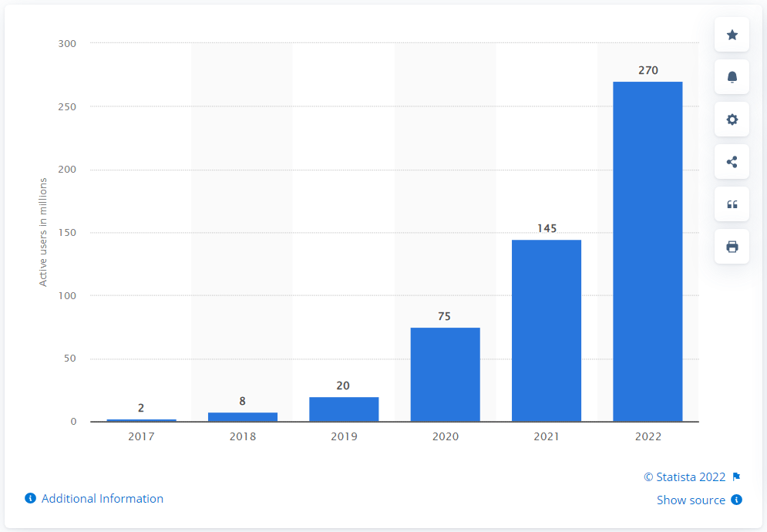Click the Active users in millions axis title
The image size is (767, 532).
pyautogui.click(x=43, y=232)
